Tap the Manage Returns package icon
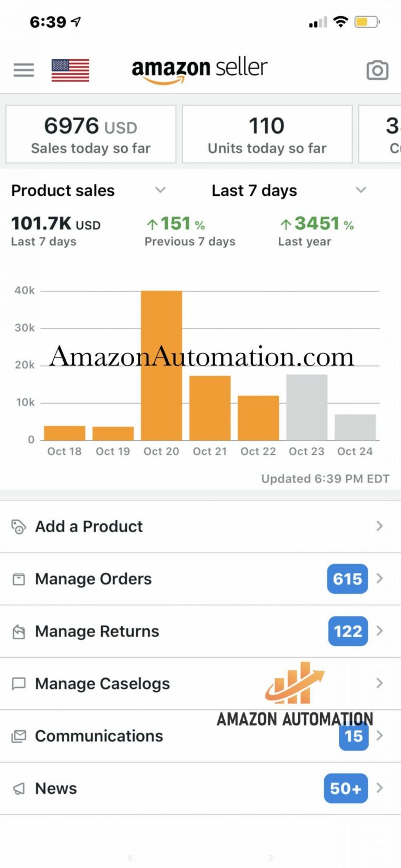This screenshot has height=868, width=401. [19, 631]
